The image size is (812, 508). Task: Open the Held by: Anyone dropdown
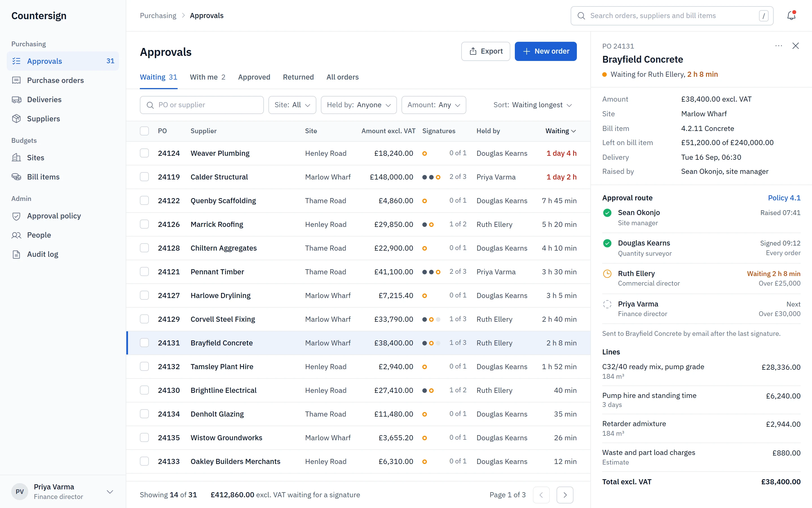(359, 105)
